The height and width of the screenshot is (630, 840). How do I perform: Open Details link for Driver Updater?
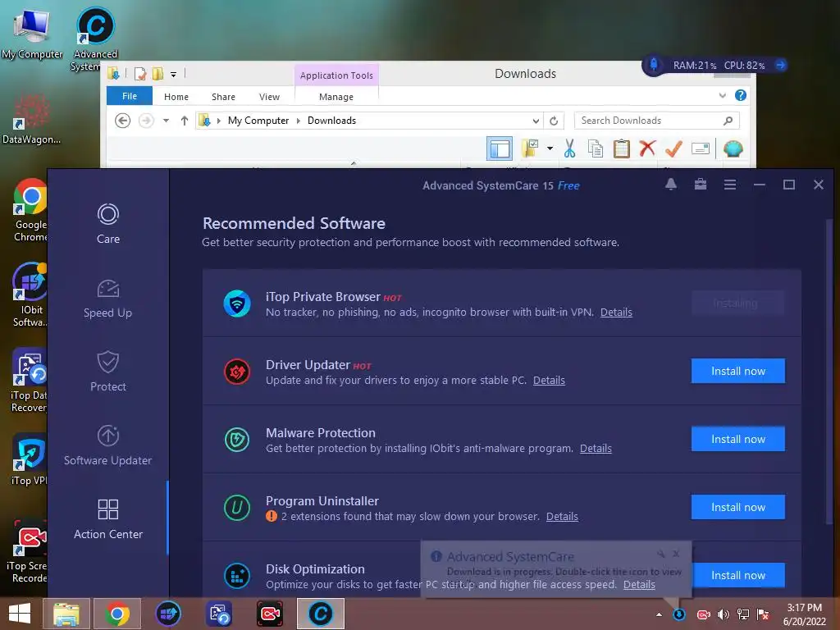click(x=549, y=381)
